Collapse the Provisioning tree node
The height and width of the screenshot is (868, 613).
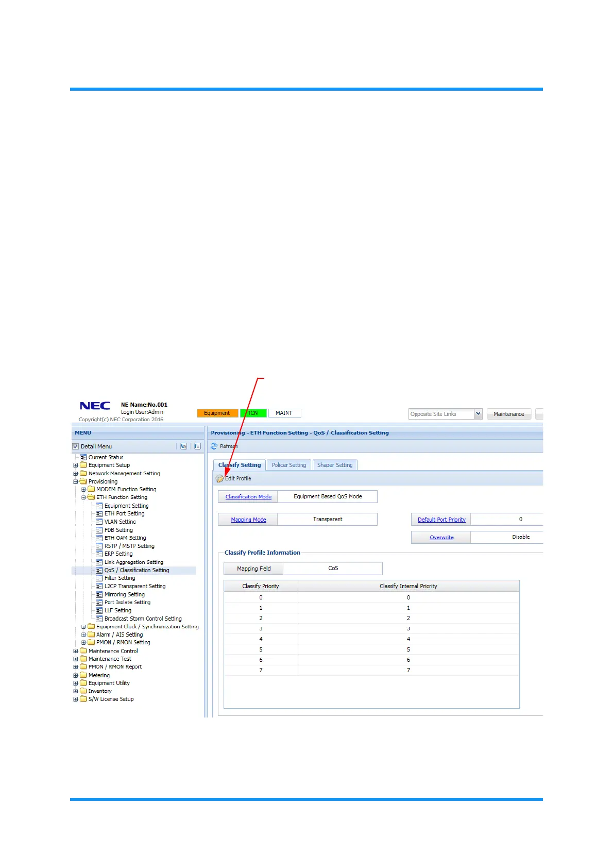coord(75,482)
